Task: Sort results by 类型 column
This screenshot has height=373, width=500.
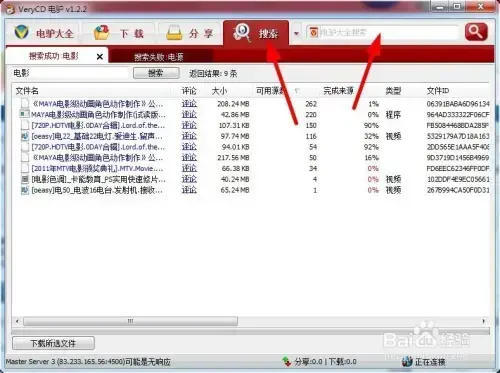Action: coord(393,91)
